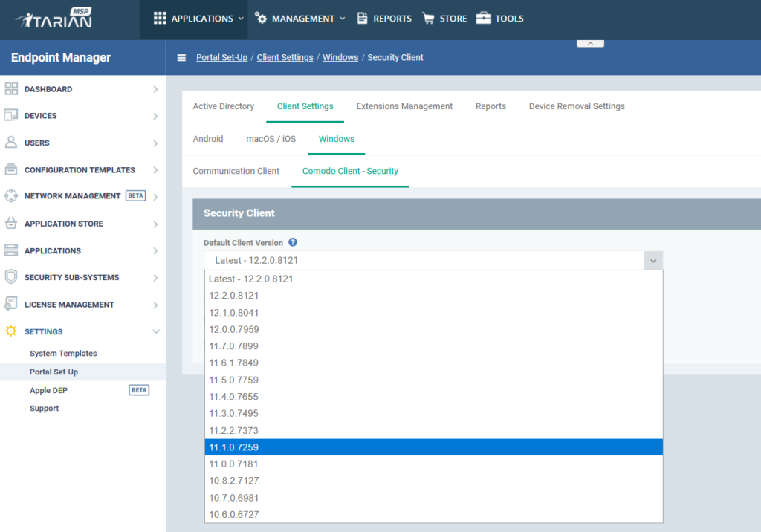This screenshot has height=532, width=761.
Task: Click the Dashboard sidebar icon
Action: 11,89
